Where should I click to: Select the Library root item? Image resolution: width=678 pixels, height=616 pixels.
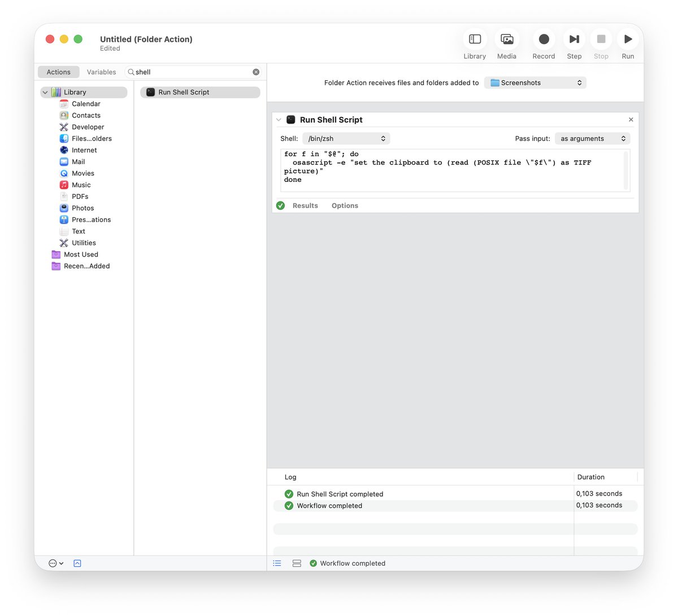(84, 92)
